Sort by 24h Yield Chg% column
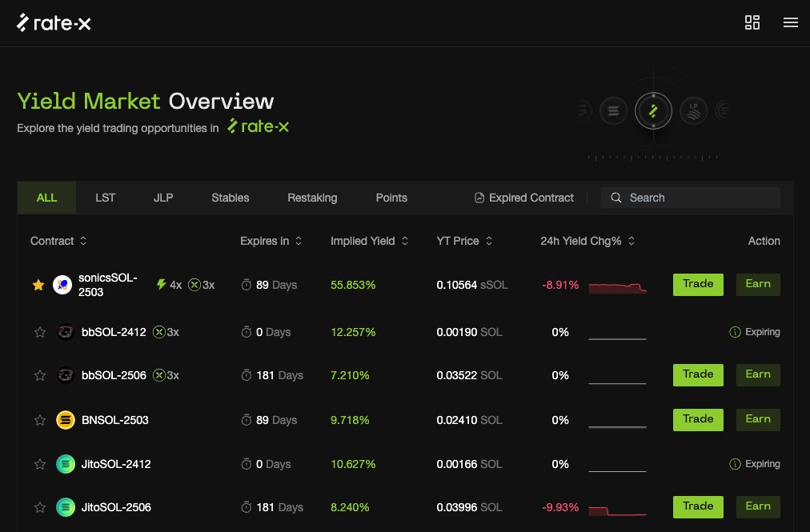The height and width of the screenshot is (532, 810). coord(587,241)
